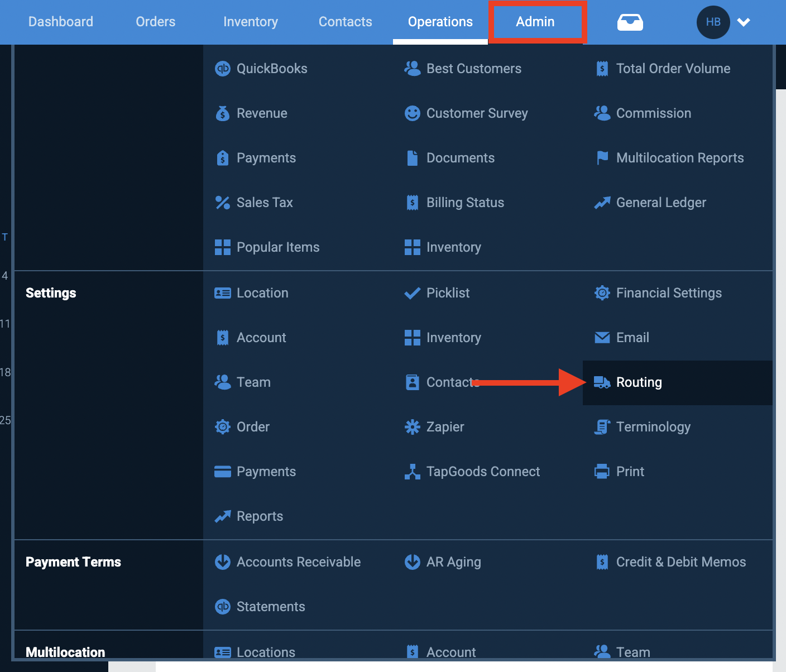
Task: Click the Contacts address book icon
Action: (x=413, y=382)
